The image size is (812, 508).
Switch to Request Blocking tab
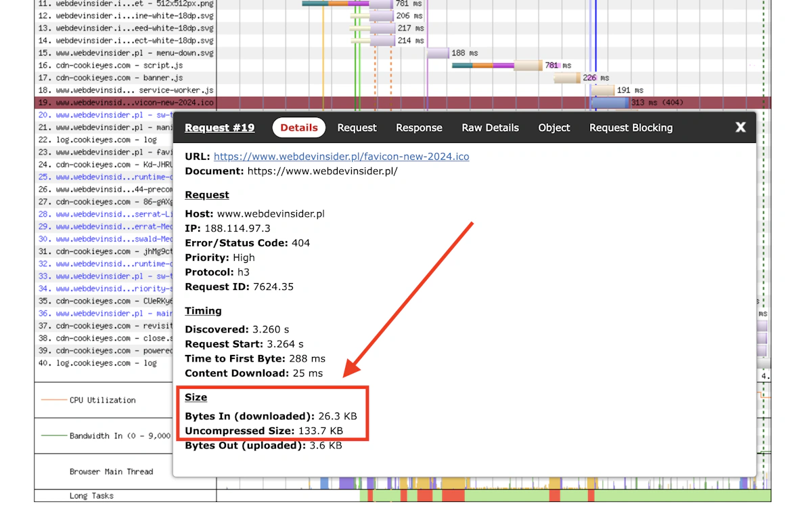631,127
